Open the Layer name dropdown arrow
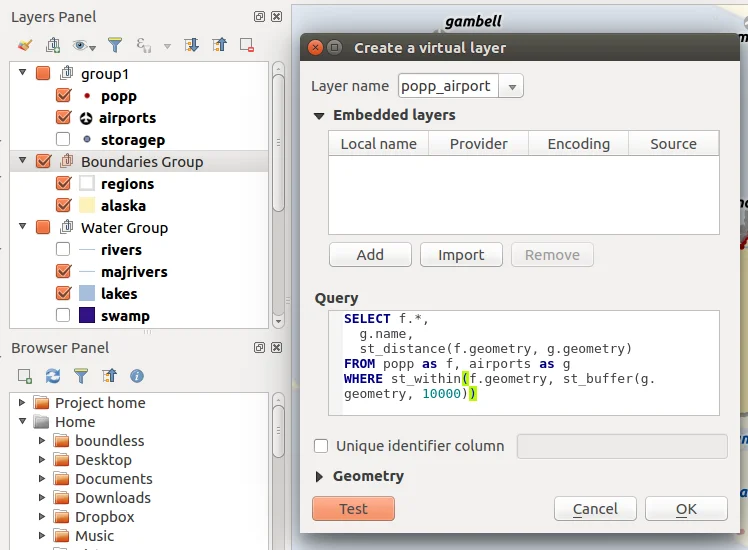This screenshot has height=550, width=748. 512,86
